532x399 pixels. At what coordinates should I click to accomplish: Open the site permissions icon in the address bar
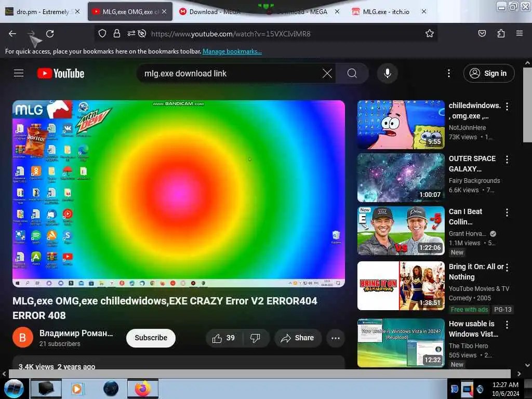(131, 34)
